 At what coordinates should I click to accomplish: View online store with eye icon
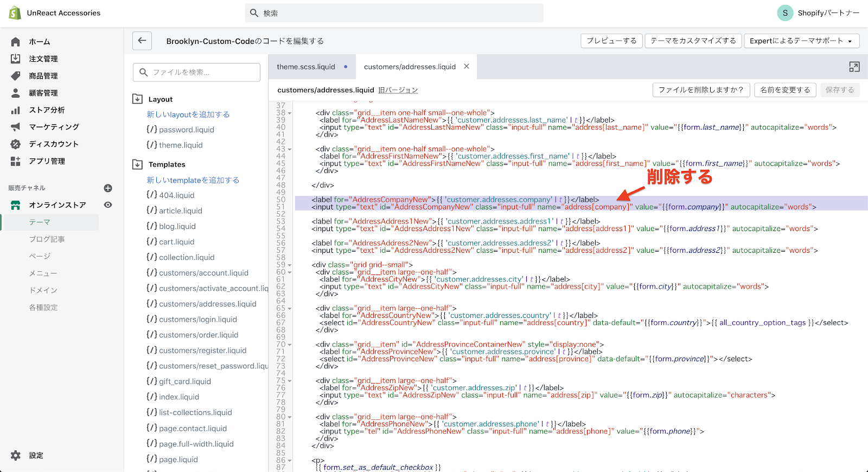[x=108, y=205]
